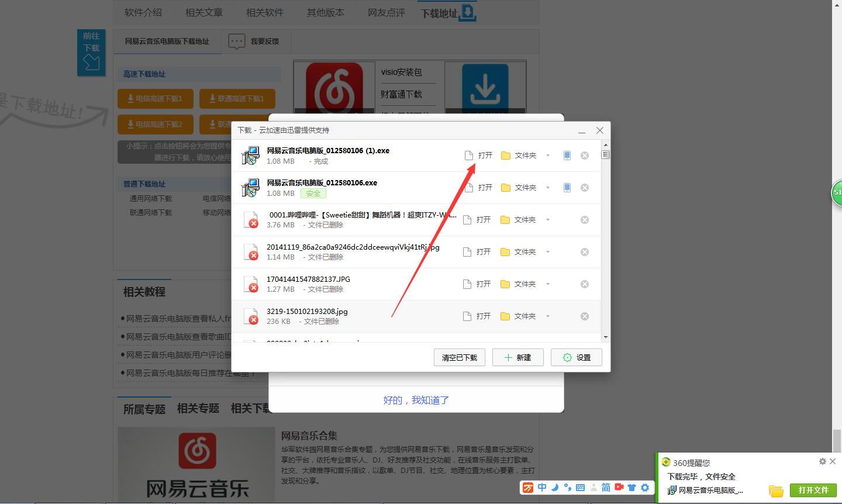Screen dimensions: 842x504
Task: Click 联通高速下载1 button
Action: tap(237, 99)
